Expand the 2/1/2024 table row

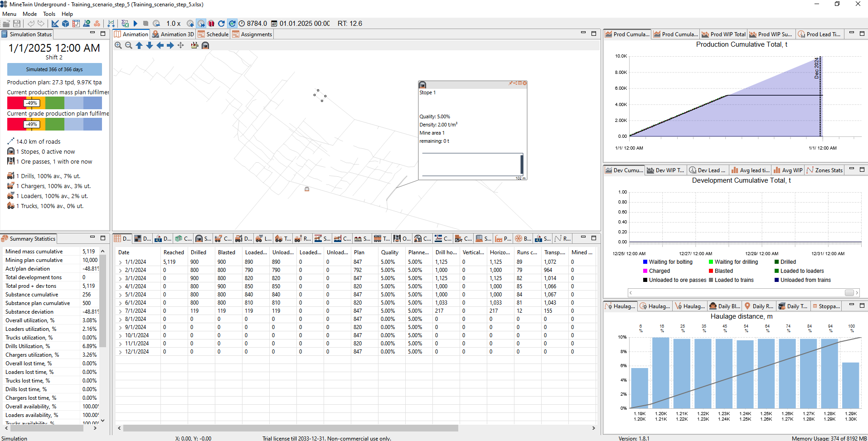coord(121,270)
